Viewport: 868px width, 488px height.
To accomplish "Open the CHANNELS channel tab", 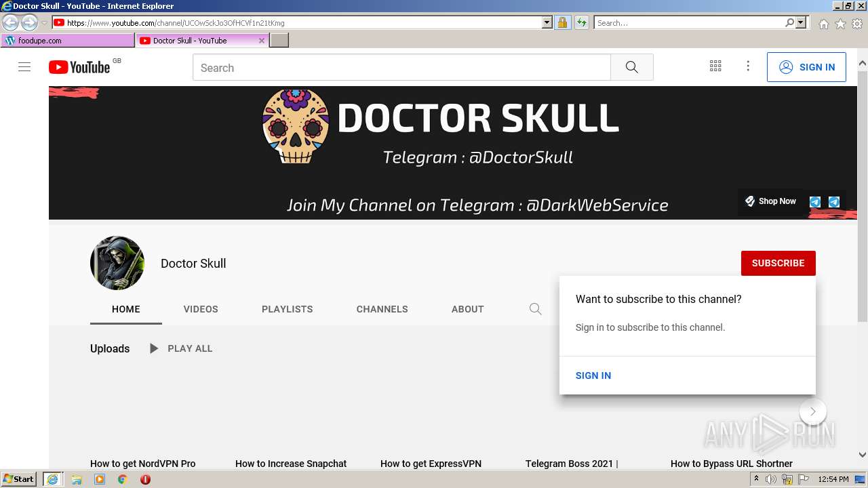I will point(382,309).
